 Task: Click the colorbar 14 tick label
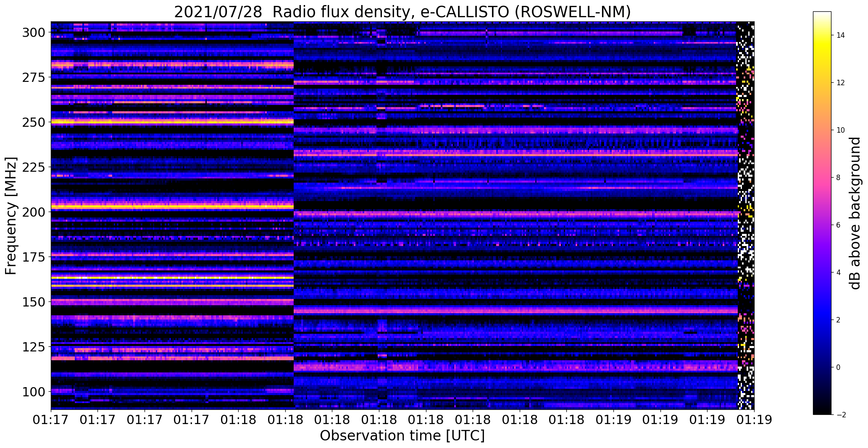click(840, 35)
